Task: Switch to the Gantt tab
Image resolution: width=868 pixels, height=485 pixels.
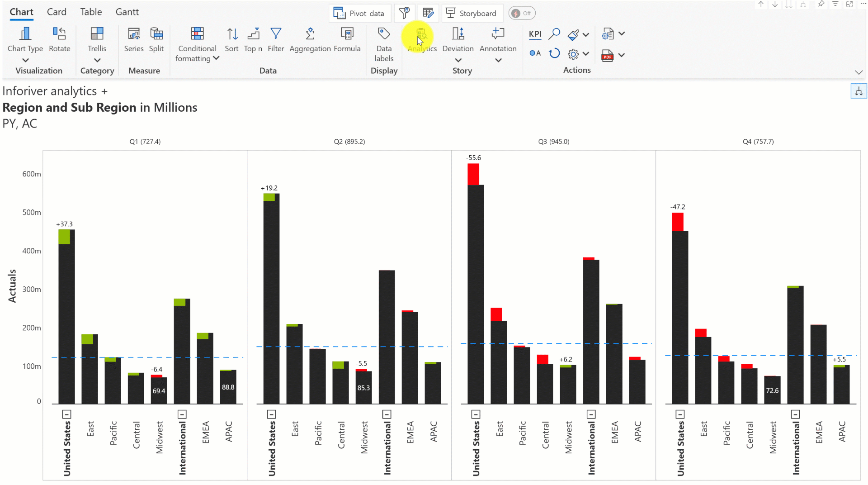Action: (127, 12)
